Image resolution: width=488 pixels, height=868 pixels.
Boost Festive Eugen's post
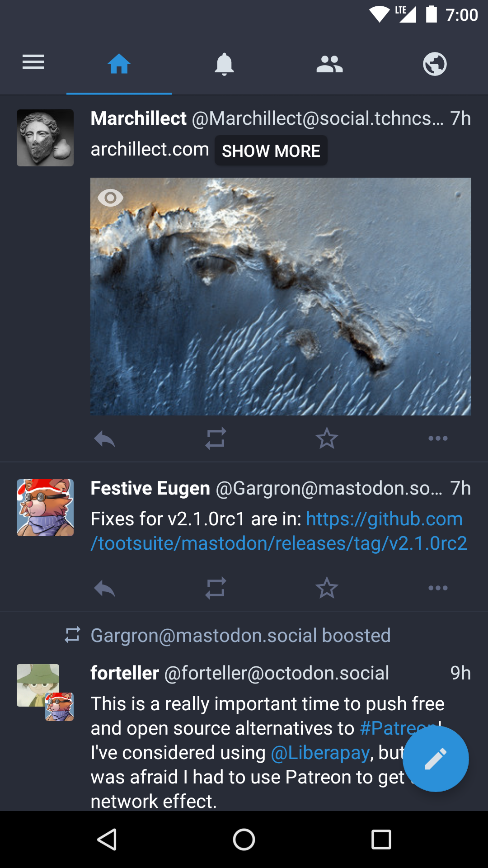click(x=216, y=588)
